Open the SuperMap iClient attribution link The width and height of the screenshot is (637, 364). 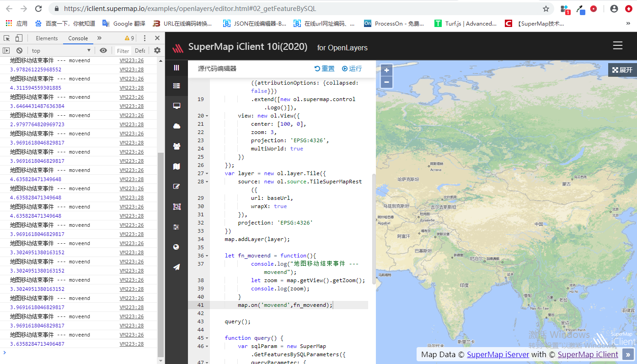pos(588,354)
